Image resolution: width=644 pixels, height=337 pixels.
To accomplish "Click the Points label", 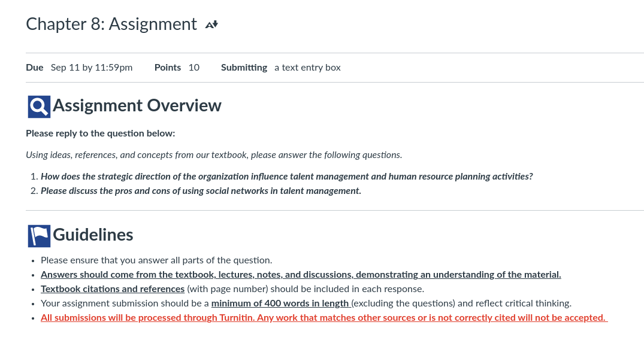I will coord(168,67).
